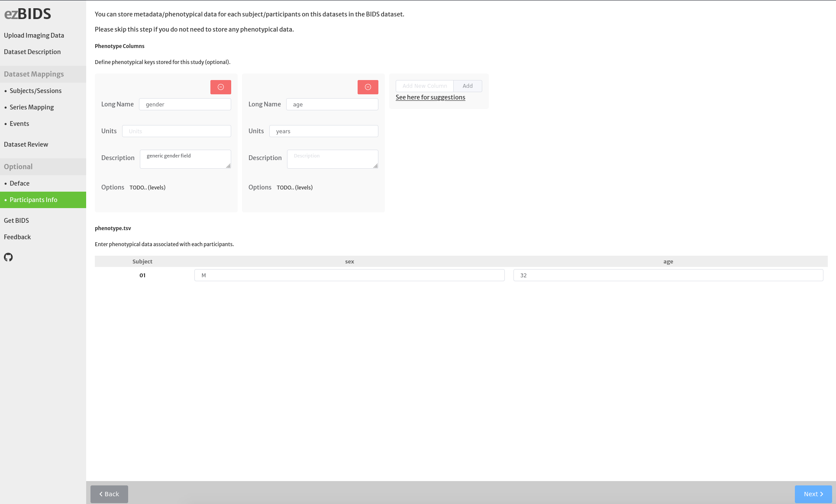
Task: Focus the Add New Column field
Action: click(425, 86)
